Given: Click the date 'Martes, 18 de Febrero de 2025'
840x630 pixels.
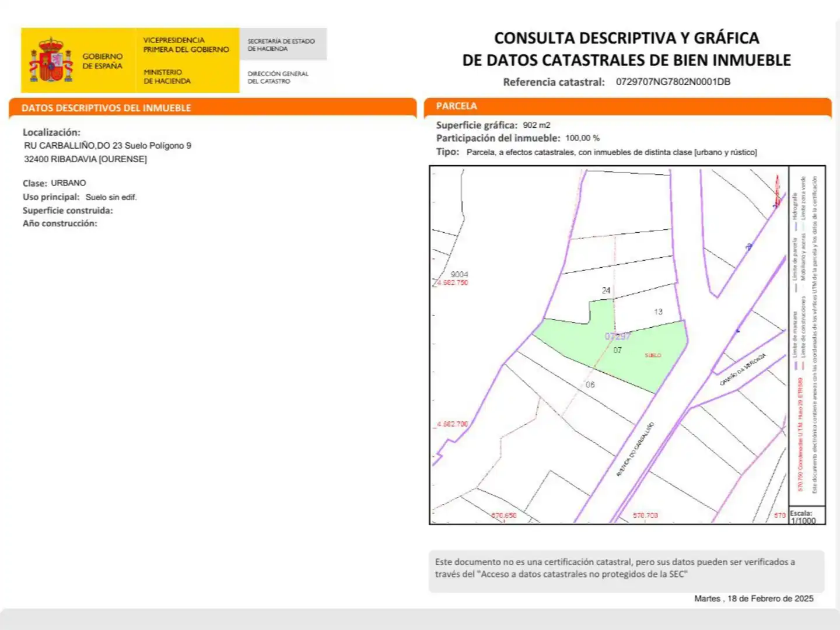Looking at the screenshot, I should tap(754, 598).
